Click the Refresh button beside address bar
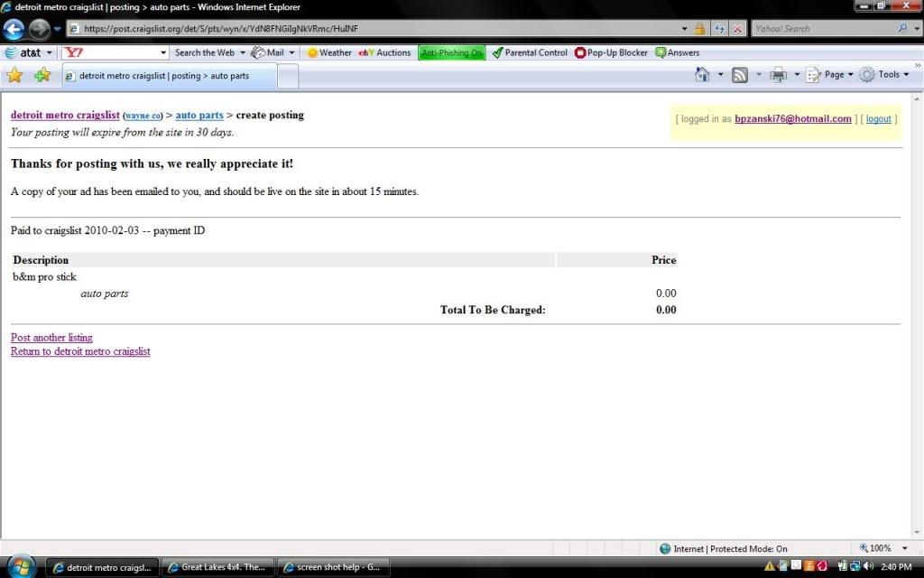Screen dimensions: 924x578 point(719,29)
